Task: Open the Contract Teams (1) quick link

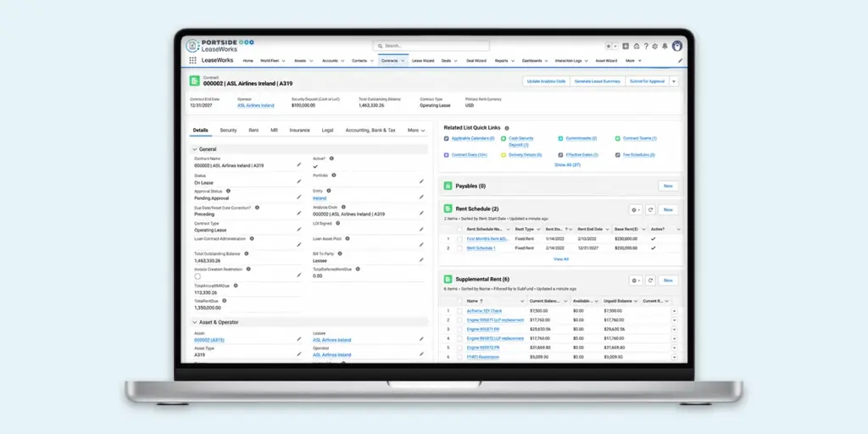Action: click(639, 138)
